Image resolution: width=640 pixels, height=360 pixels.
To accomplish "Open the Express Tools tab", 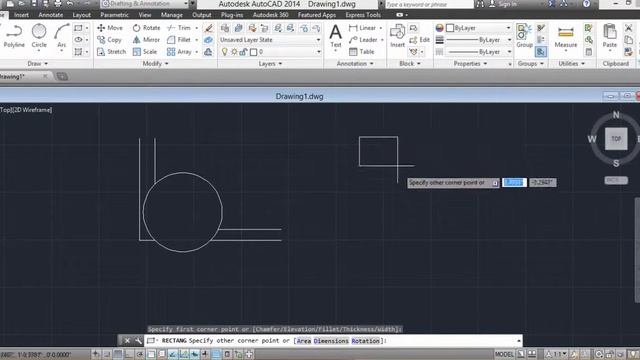I will 363,15.
